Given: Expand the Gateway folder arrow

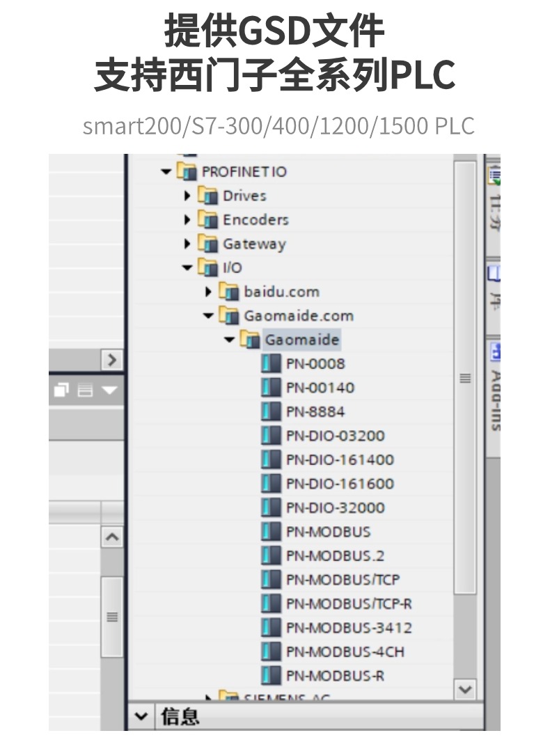Looking at the screenshot, I should click(187, 244).
